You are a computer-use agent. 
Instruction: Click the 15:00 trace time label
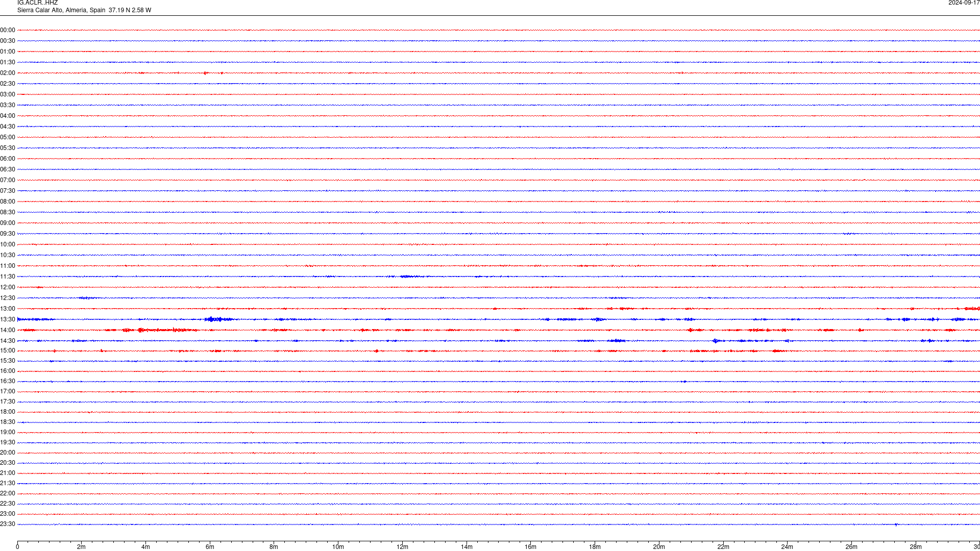pos(8,350)
